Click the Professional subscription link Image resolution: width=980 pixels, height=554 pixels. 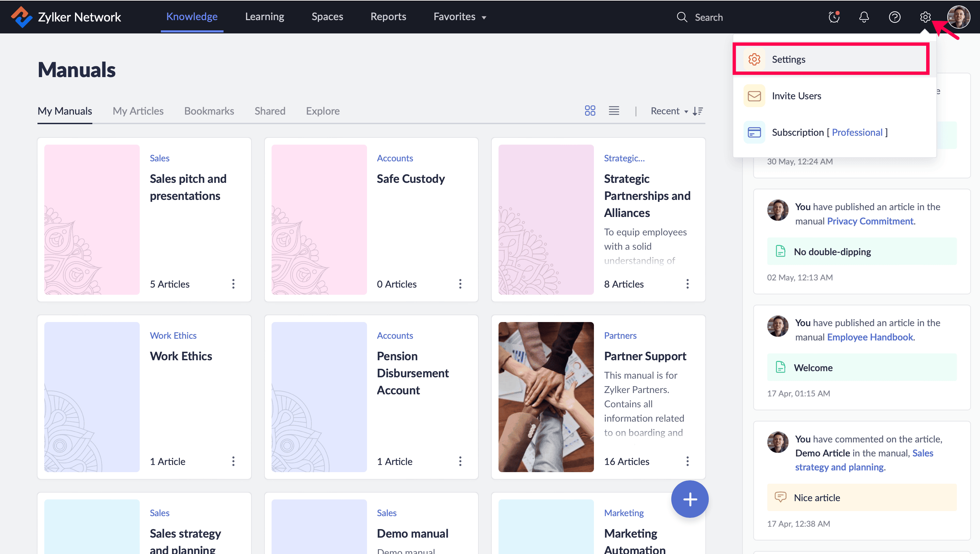(857, 132)
